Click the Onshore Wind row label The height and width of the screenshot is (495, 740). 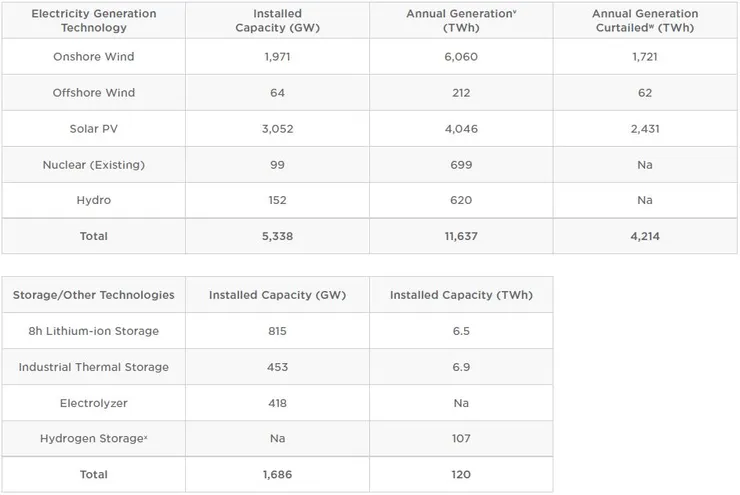(94, 57)
